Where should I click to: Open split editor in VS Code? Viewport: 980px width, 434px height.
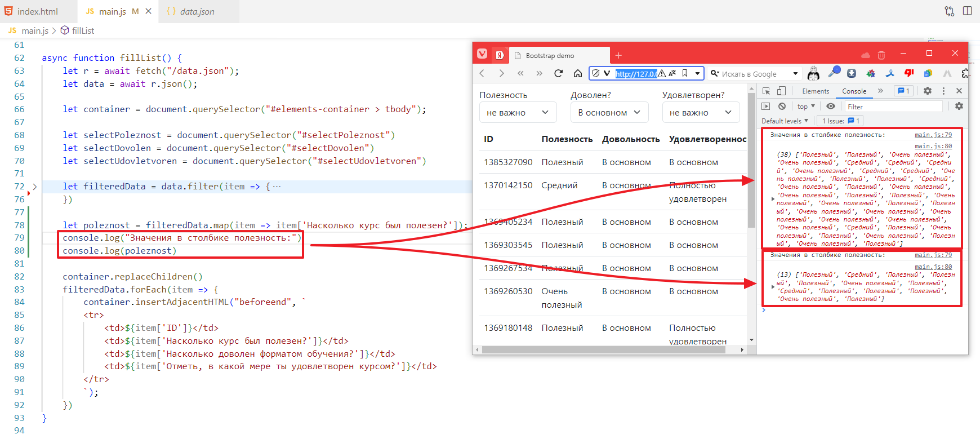(x=967, y=11)
